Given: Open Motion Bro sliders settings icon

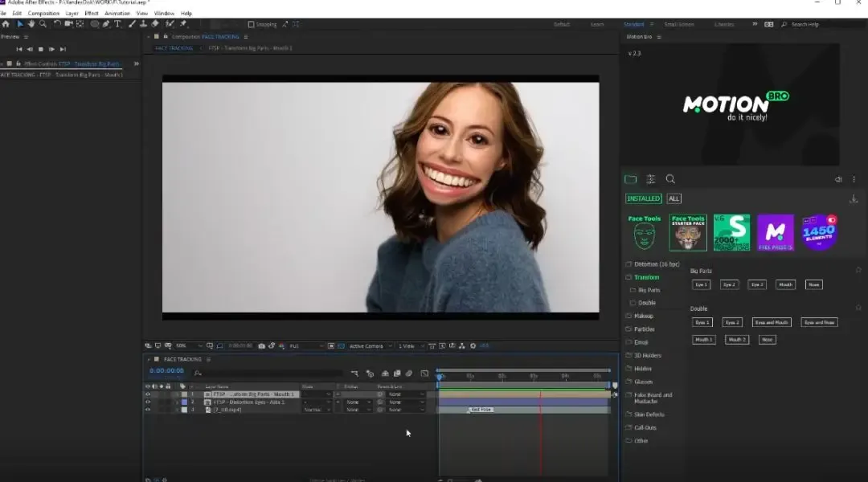Looking at the screenshot, I should (x=651, y=179).
